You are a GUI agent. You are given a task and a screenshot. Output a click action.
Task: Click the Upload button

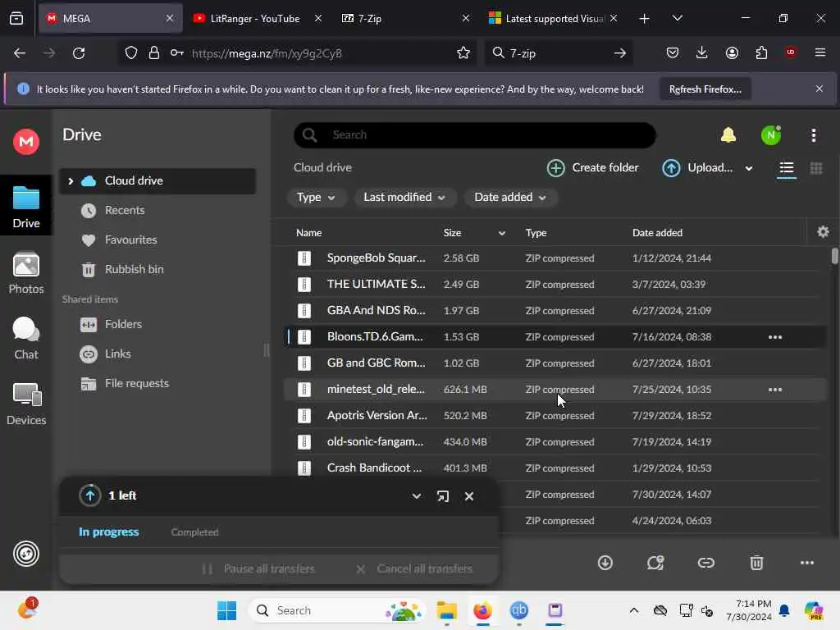[697, 167]
